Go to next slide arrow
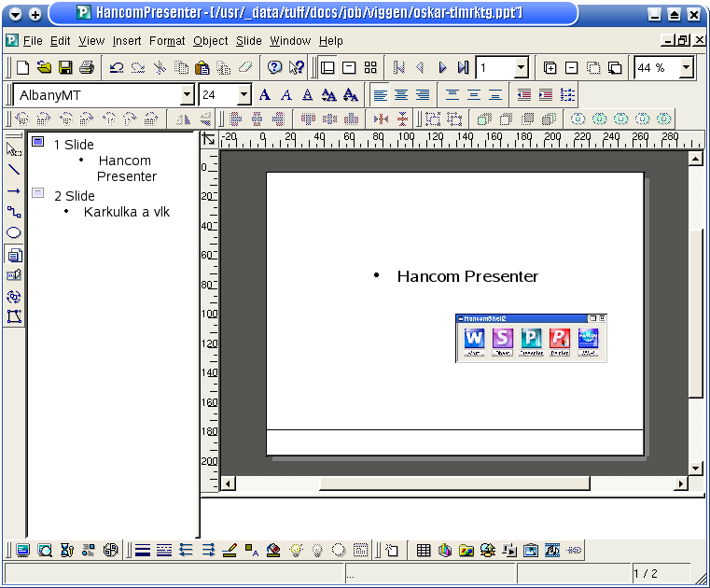Screen dimensions: 710x588 coord(442,68)
